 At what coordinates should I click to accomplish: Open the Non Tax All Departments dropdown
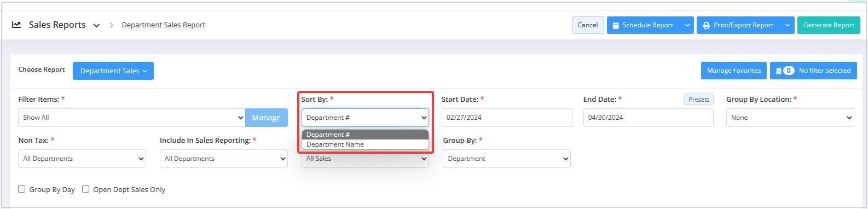[x=82, y=159]
